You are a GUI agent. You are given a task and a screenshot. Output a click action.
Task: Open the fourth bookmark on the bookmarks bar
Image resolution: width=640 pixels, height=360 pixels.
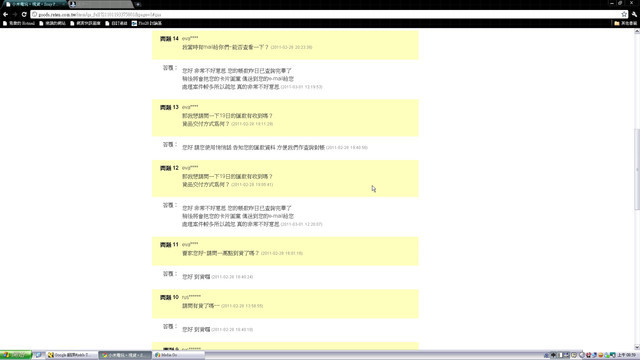click(x=116, y=23)
